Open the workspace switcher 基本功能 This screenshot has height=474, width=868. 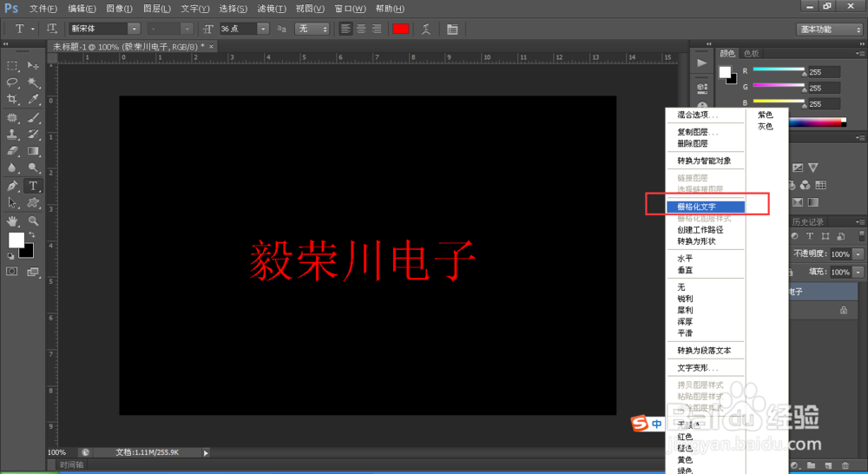point(829,30)
